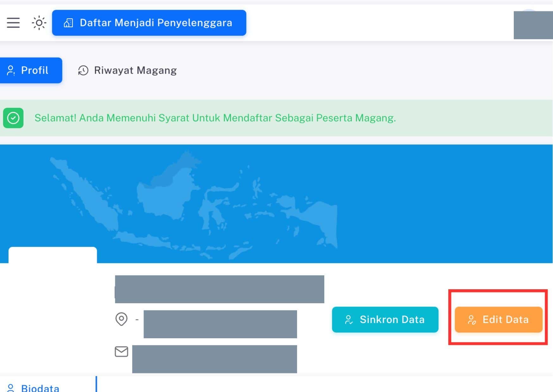Click the building icon on Daftar Menjadi Penyelenggara
Image resolution: width=553 pixels, height=392 pixels.
tap(69, 22)
